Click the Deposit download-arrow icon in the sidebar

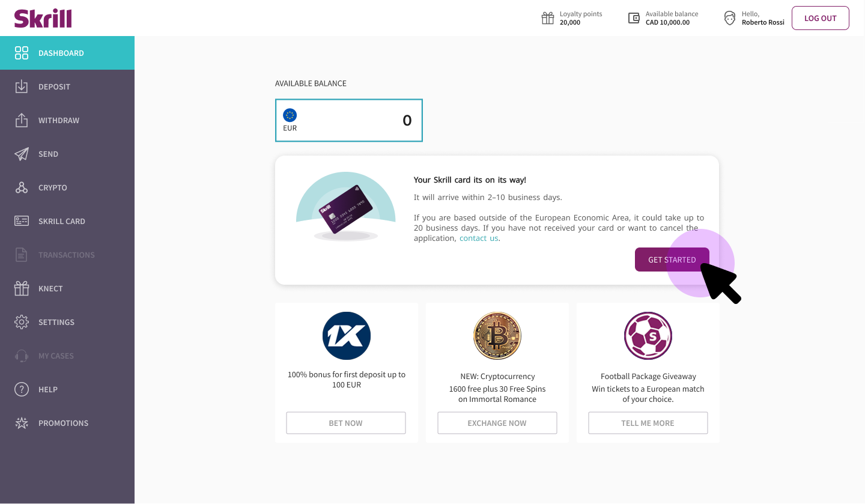pyautogui.click(x=22, y=87)
